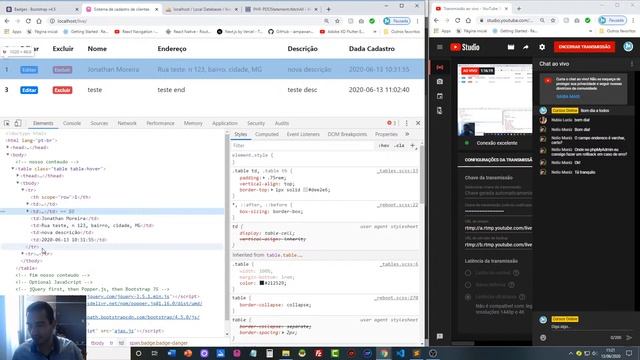Select the Webcam camera icon in Studio sidebar
The height and width of the screenshot is (360, 640).
coord(440,82)
